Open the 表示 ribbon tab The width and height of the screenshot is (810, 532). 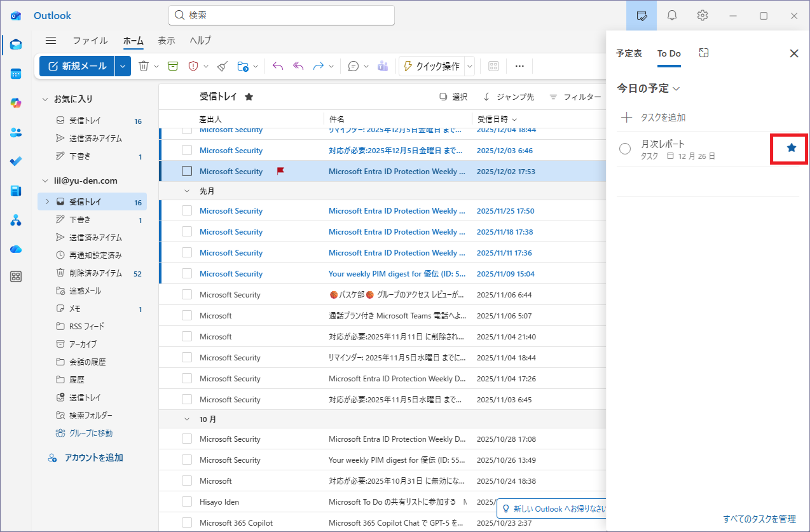click(x=167, y=41)
